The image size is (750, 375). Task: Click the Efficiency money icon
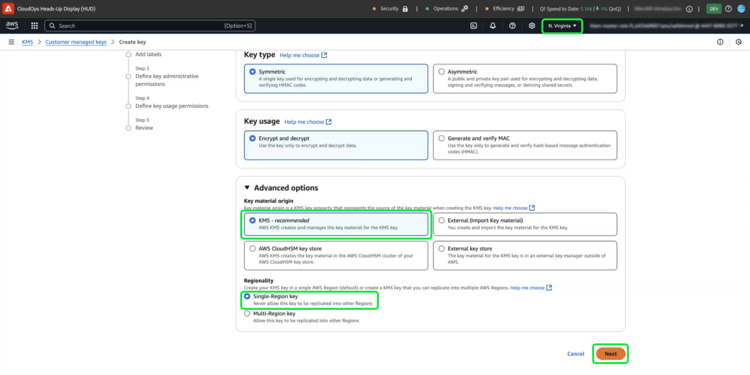521,9
